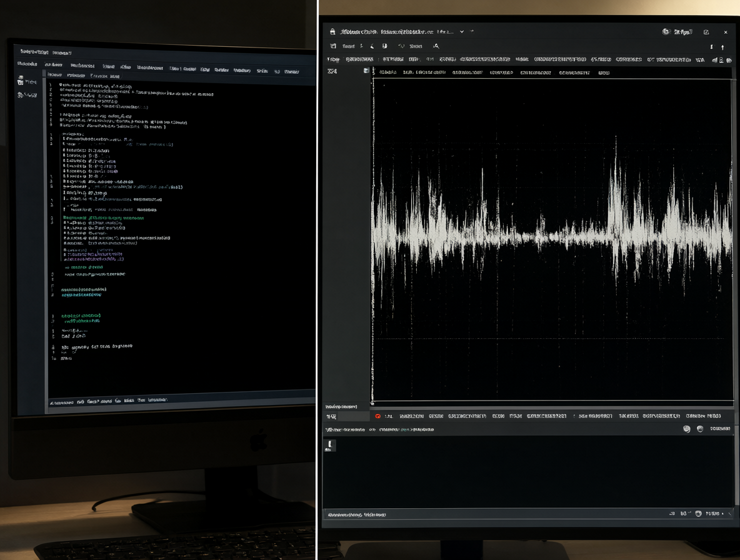Click the square edit icon next to the close button

(706, 32)
